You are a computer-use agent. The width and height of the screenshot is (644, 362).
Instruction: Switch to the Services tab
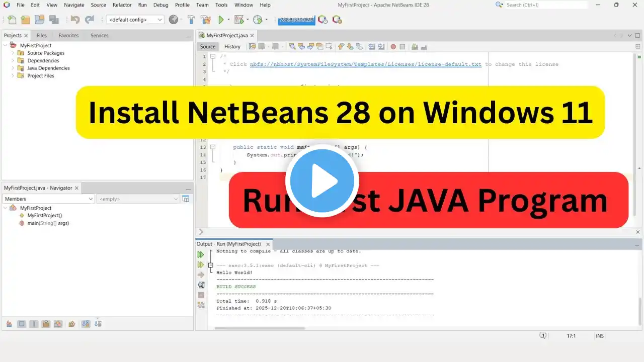pyautogui.click(x=99, y=36)
